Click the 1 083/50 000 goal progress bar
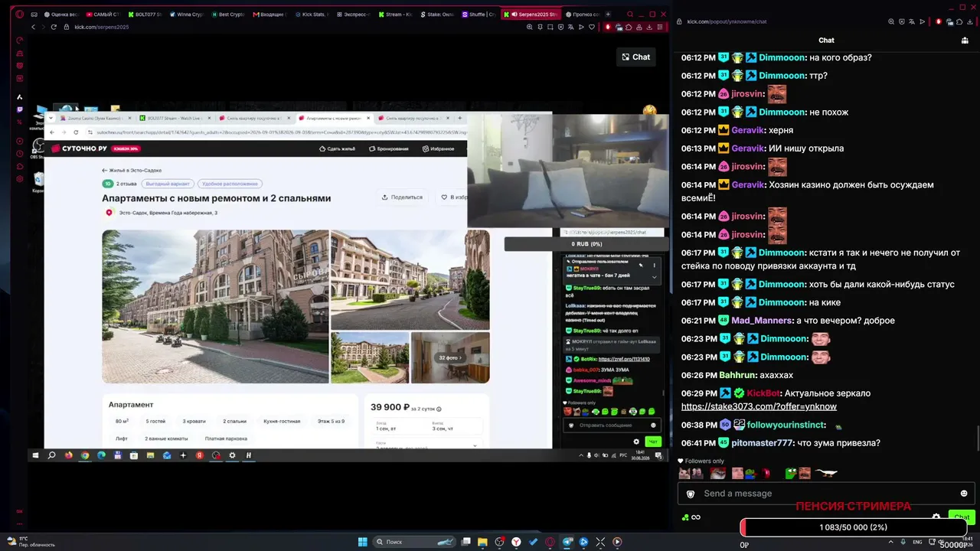This screenshot has height=551, width=980. (853, 527)
